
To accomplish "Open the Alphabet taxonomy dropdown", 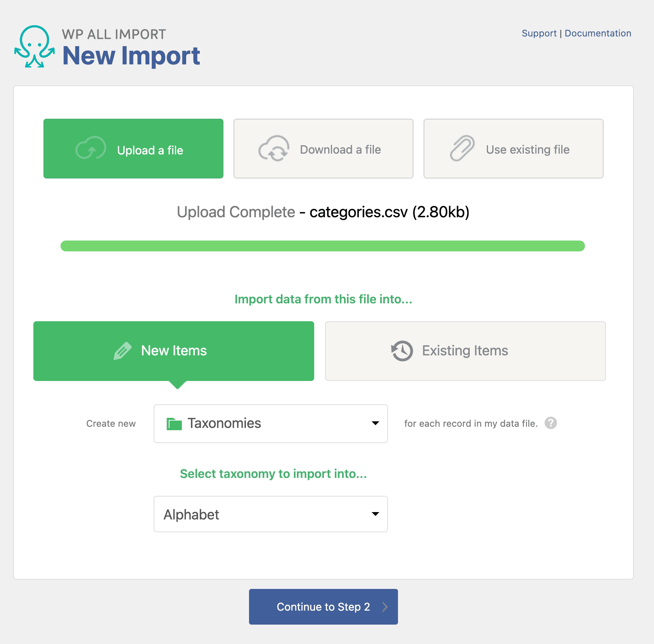I will click(270, 514).
